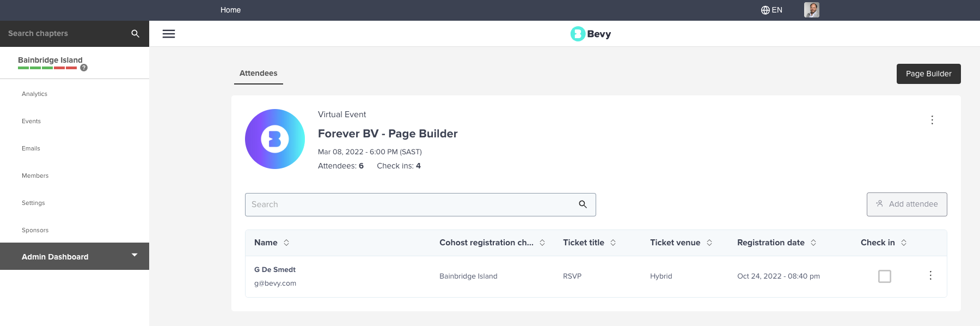Go to the Home link
This screenshot has height=326, width=980.
(x=230, y=10)
